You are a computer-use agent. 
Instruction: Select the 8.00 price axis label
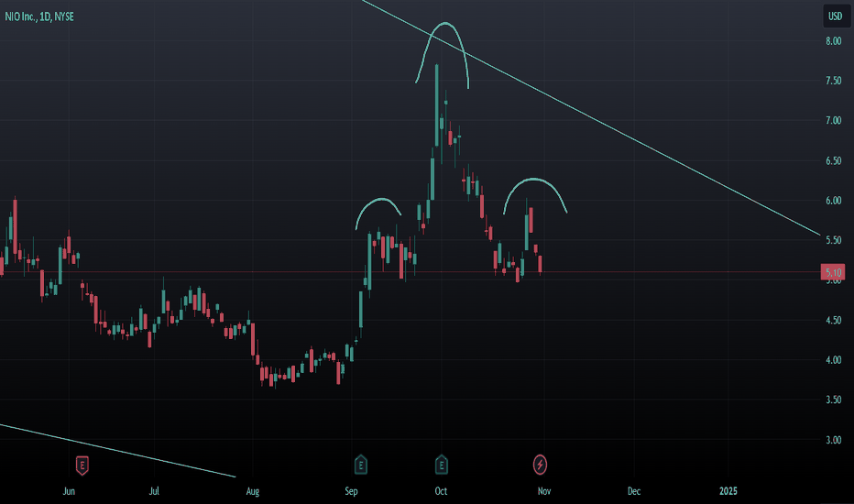pyautogui.click(x=833, y=41)
